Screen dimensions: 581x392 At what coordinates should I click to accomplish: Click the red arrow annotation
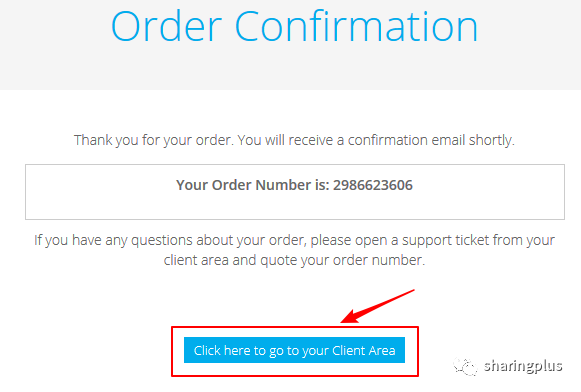[377, 306]
